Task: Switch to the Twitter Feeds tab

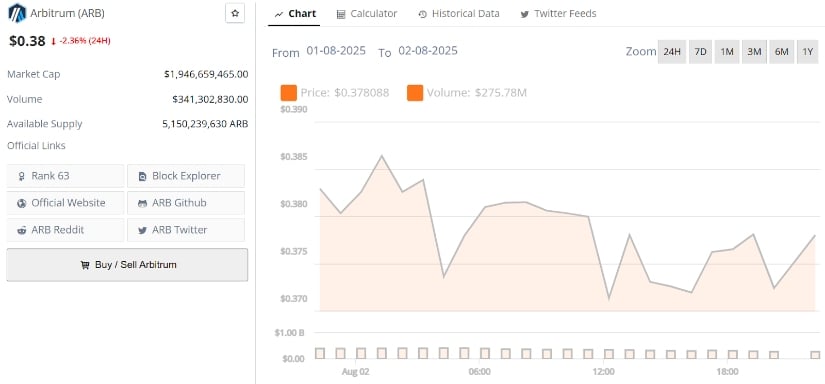Action: (x=558, y=14)
